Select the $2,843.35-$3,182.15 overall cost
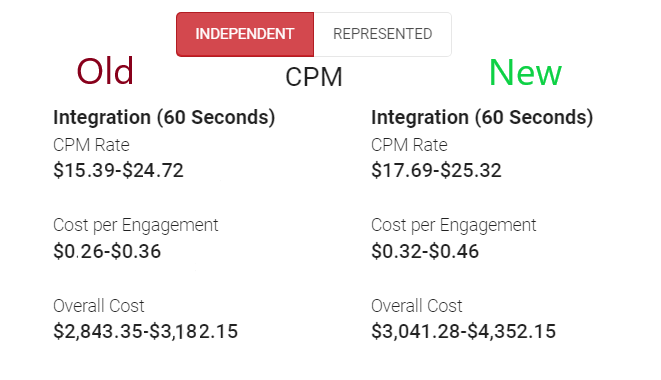This screenshot has height=380, width=661. pos(145,331)
